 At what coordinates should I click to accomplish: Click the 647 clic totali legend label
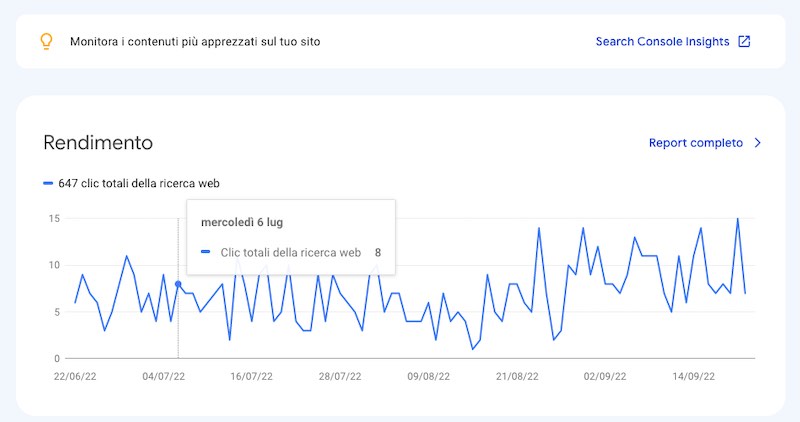[x=138, y=183]
